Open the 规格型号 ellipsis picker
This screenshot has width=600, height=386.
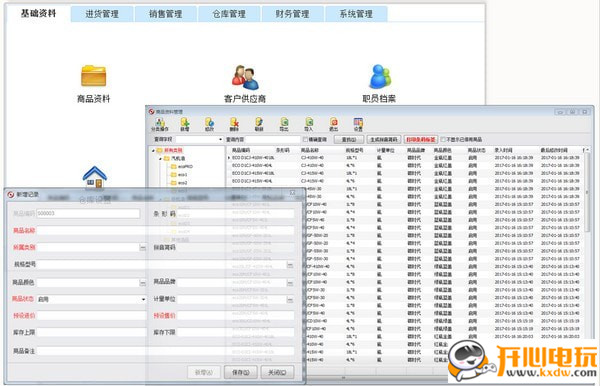click(x=290, y=265)
